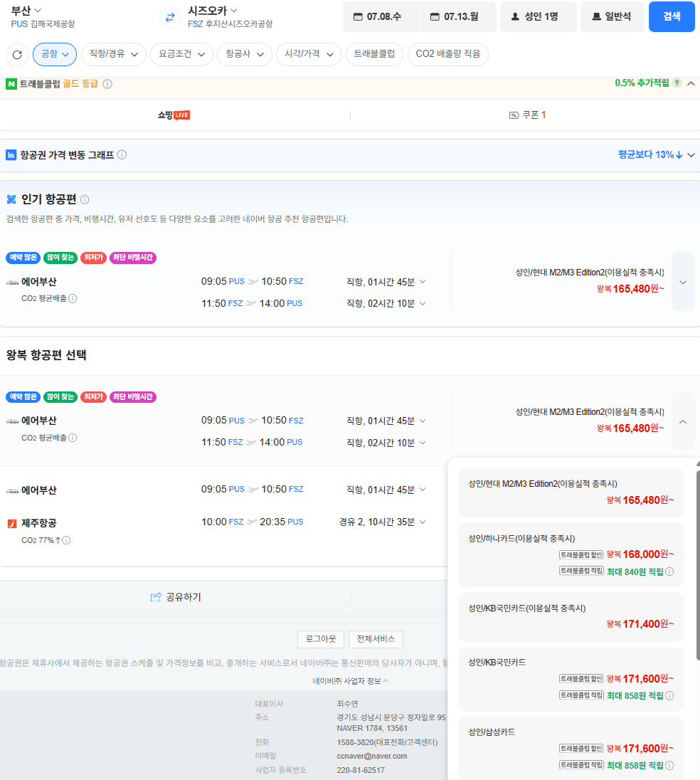Open the 항공사 filter dropdown
700x780 pixels.
coord(245,54)
